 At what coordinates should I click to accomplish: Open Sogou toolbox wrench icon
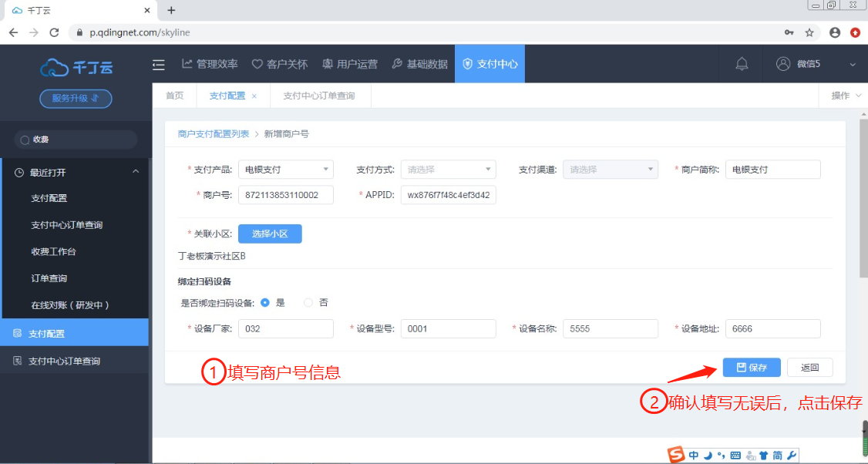(792, 456)
